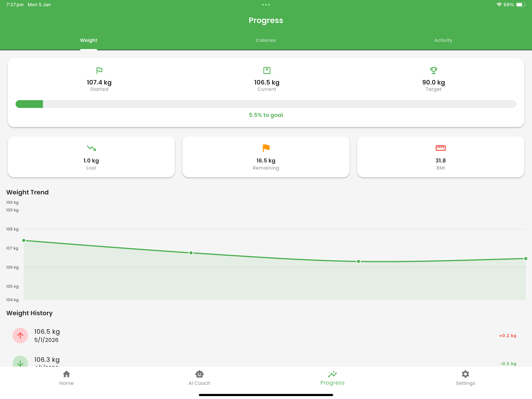This screenshot has height=399, width=532.
Task: Tap the Target trophy icon
Action: 433,71
